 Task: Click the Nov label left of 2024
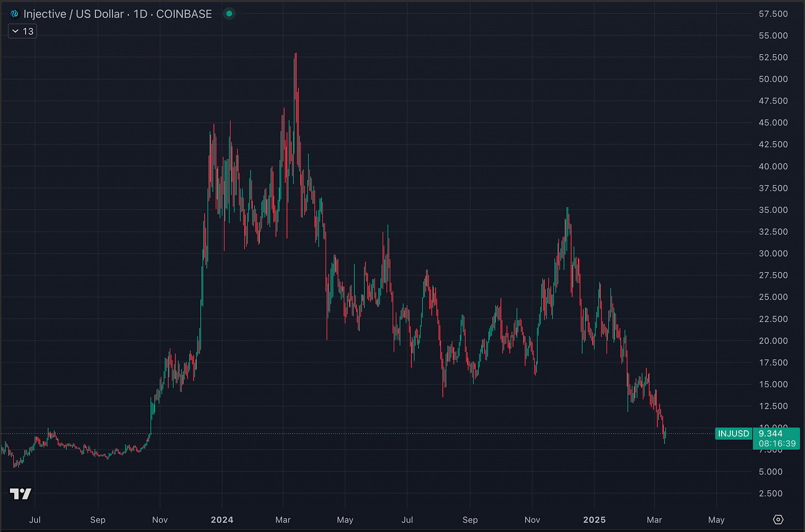click(160, 520)
